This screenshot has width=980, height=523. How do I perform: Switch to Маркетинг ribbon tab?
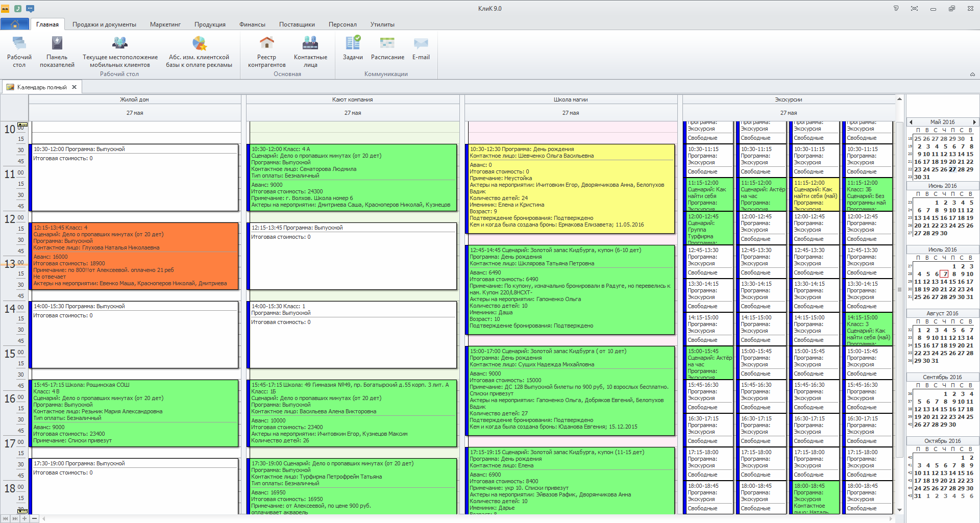coord(165,24)
